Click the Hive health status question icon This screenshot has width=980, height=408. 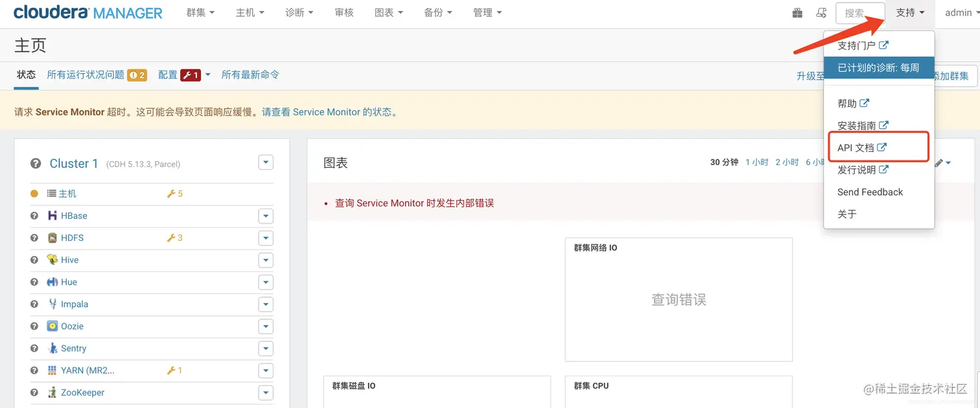(x=34, y=260)
